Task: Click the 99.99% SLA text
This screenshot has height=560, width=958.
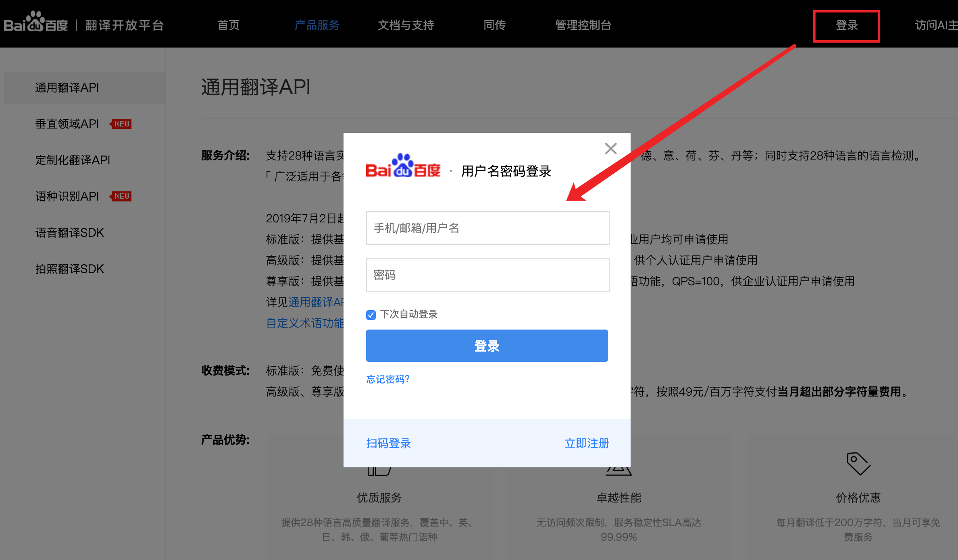Action: (619, 537)
